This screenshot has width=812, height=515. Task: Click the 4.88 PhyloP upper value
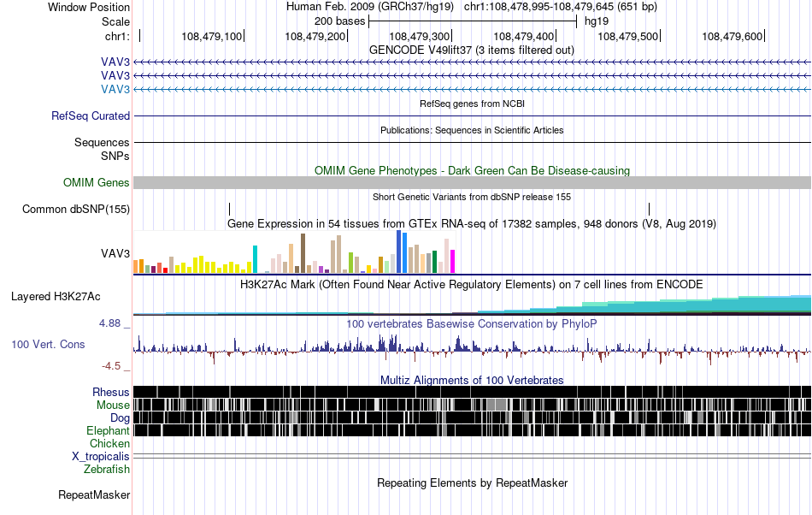tap(110, 323)
